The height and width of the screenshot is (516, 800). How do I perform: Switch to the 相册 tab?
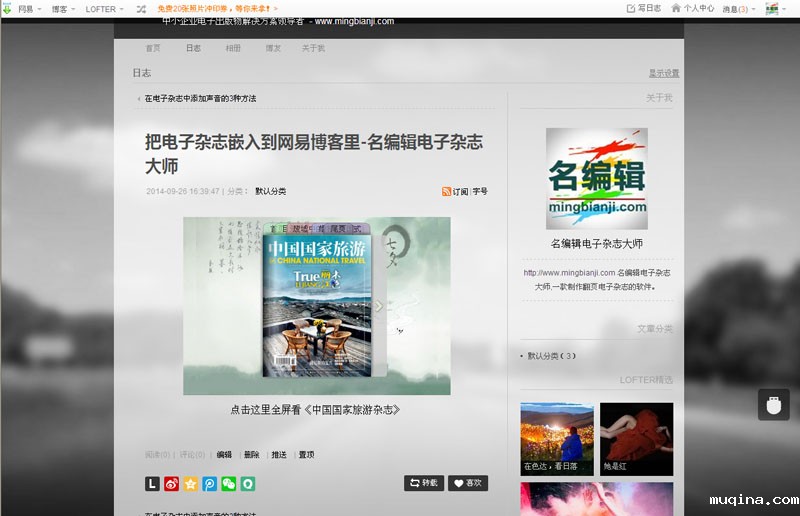pos(233,48)
